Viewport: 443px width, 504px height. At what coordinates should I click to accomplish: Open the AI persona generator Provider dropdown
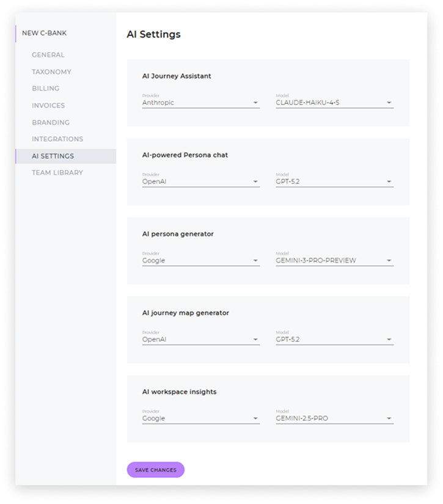pos(201,260)
